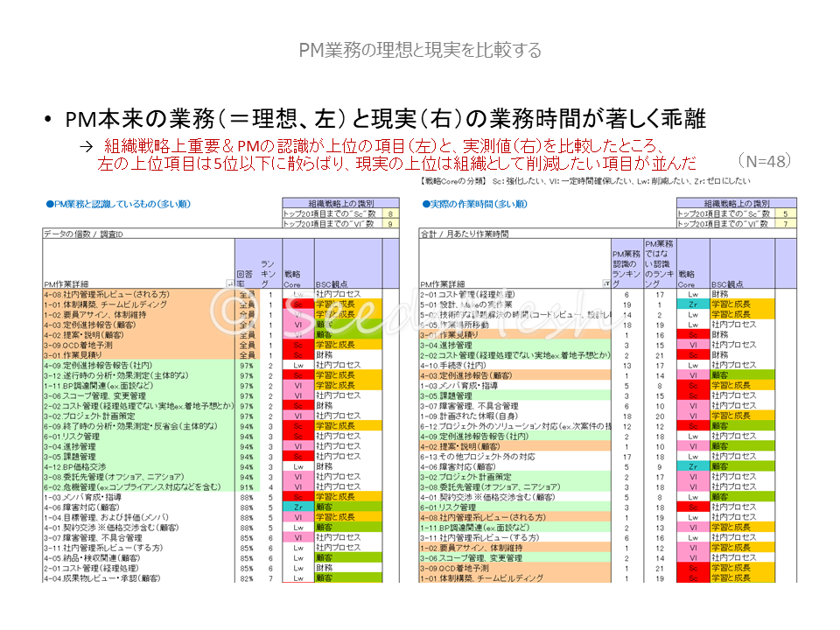Viewport: 840px width, 630px height.
Task: Select the PM業務認識のランキング column header
Action: [626, 265]
